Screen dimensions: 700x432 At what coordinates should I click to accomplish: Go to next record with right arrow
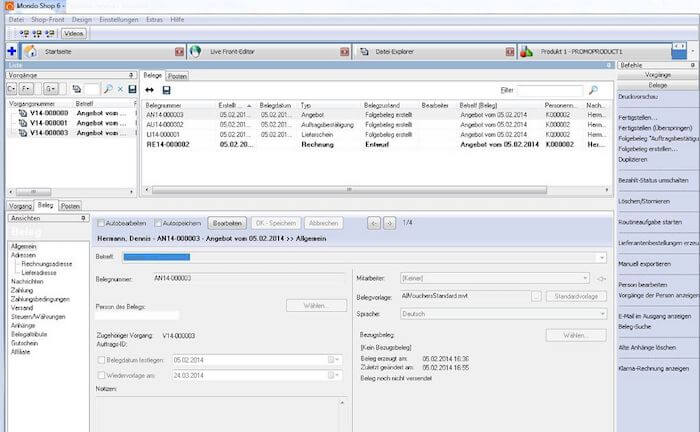click(x=389, y=223)
